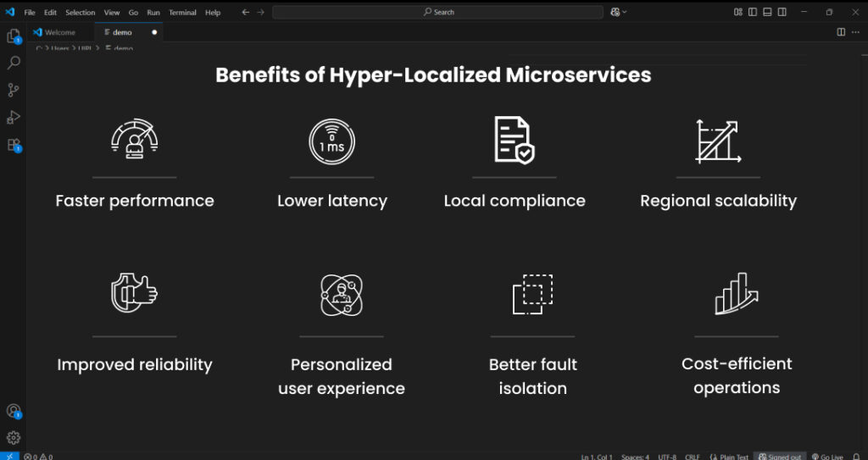Click the Local compliance document shield icon

pyautogui.click(x=515, y=140)
